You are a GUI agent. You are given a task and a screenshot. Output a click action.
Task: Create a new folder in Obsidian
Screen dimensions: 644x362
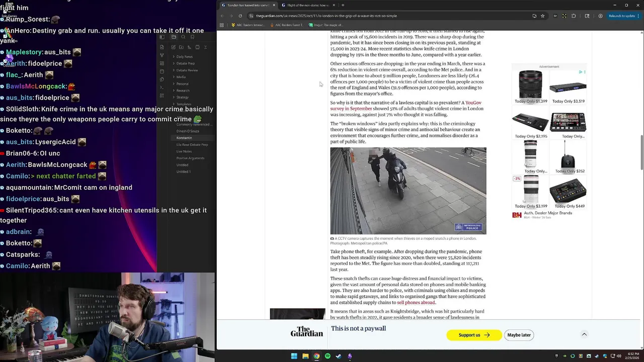coord(182,47)
